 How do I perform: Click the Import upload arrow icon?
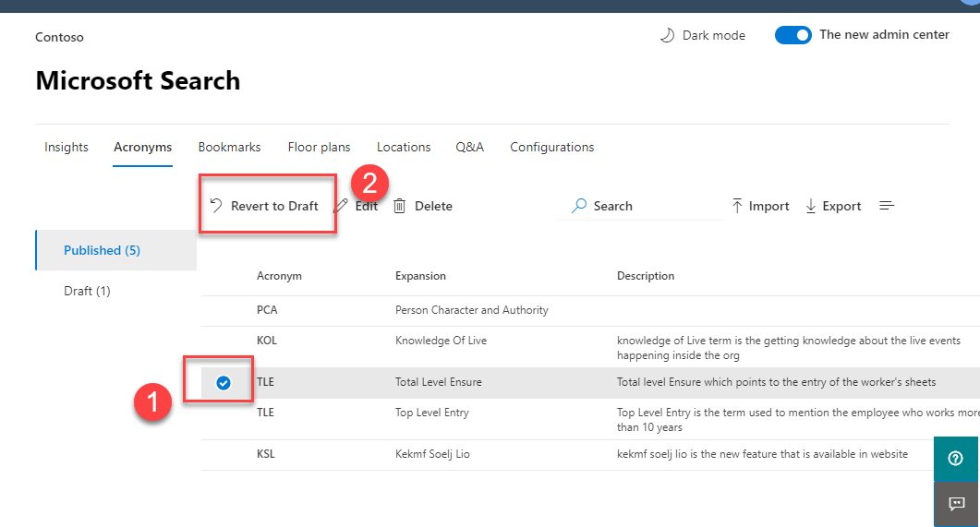pos(737,206)
